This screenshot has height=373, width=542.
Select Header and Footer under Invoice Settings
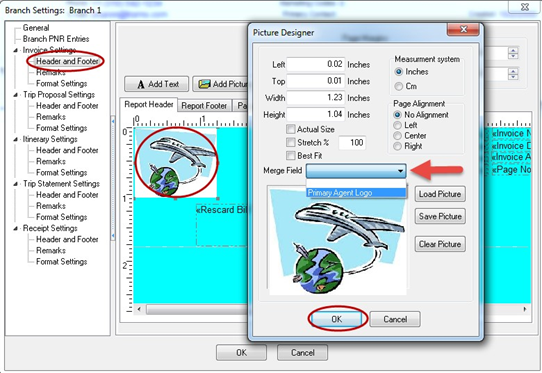pos(67,61)
